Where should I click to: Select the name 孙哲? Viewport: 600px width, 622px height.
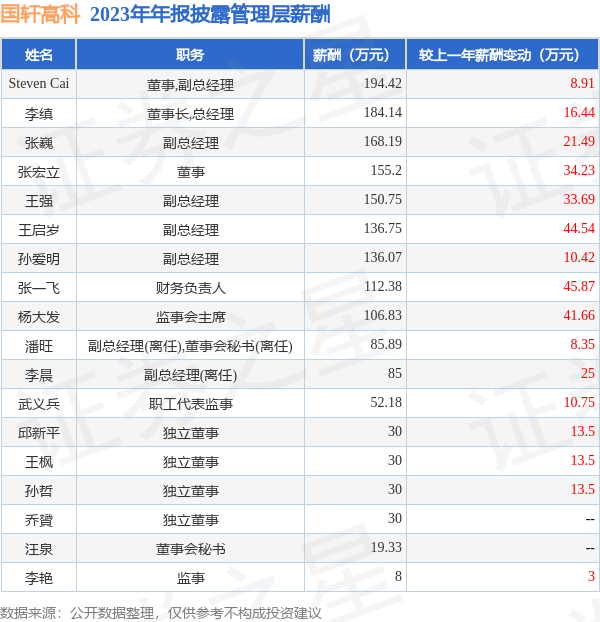pos(38,491)
